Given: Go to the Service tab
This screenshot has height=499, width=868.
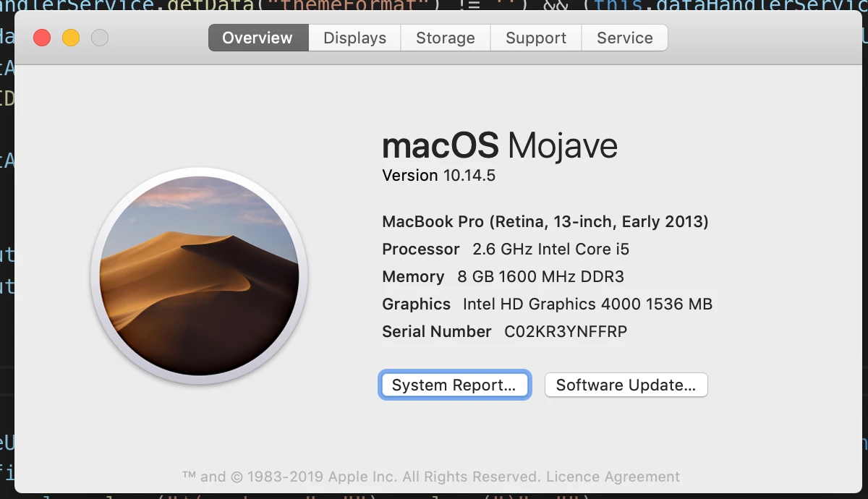Looking at the screenshot, I should pyautogui.click(x=624, y=38).
